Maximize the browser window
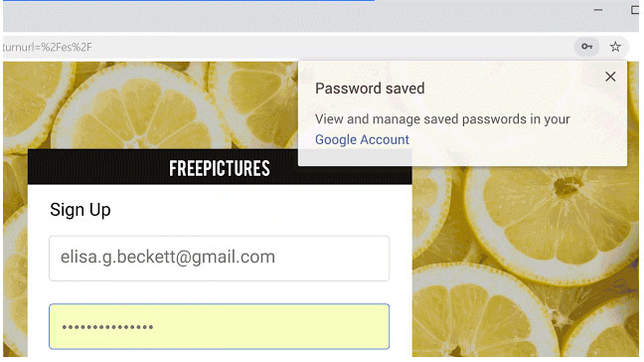This screenshot has width=644, height=362. coord(635,10)
